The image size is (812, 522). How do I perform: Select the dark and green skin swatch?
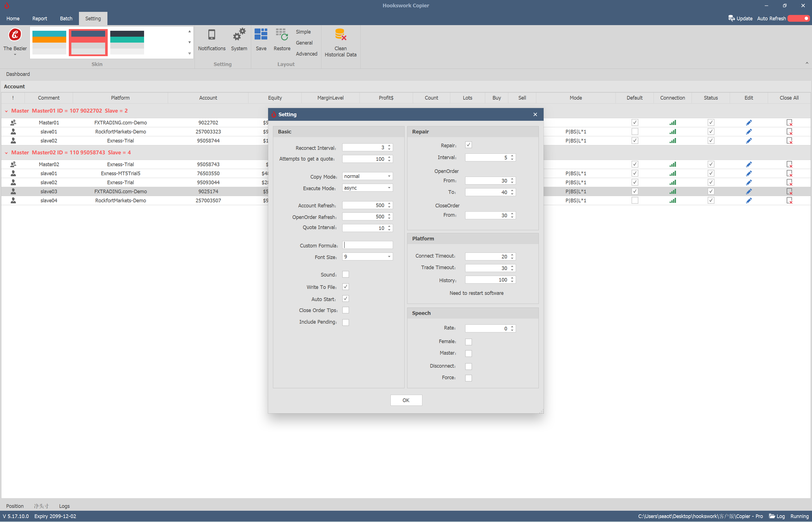(x=127, y=42)
